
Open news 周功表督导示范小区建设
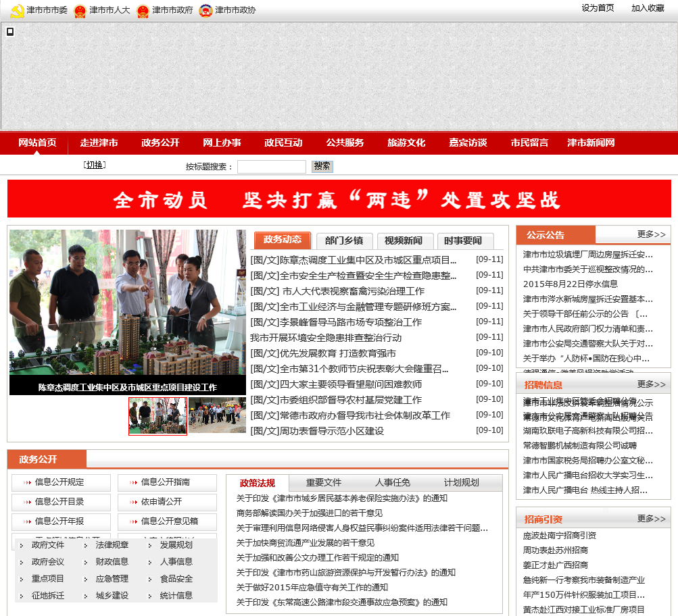click(317, 431)
